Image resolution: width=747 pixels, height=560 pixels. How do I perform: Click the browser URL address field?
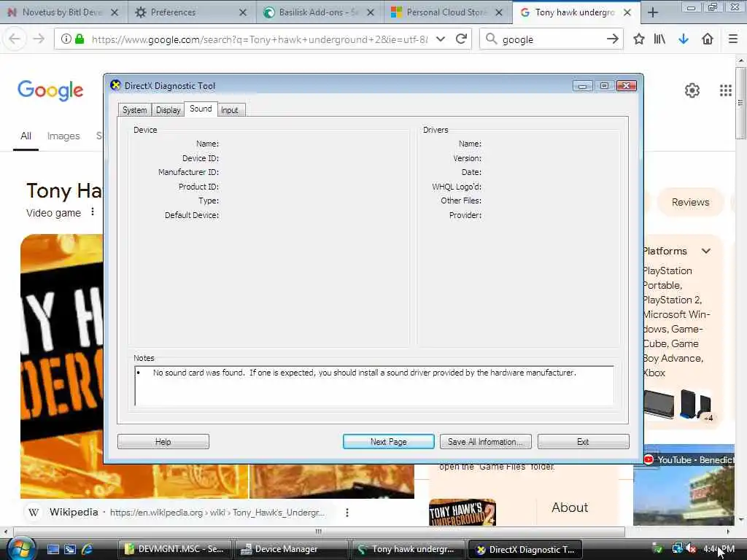point(260,39)
